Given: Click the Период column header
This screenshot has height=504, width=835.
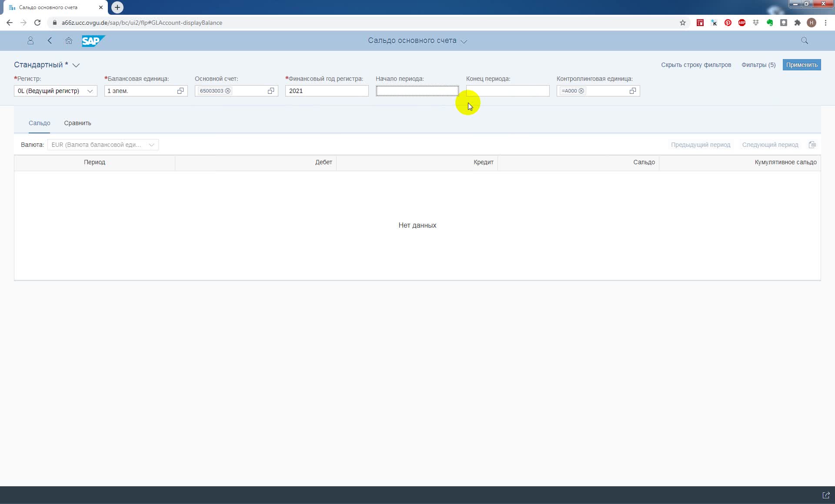Looking at the screenshot, I should tap(94, 162).
